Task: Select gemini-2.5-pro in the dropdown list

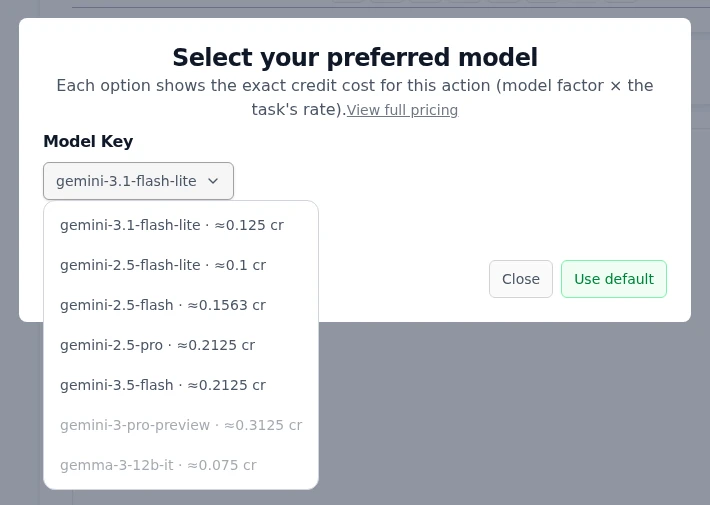Action: tap(181, 345)
